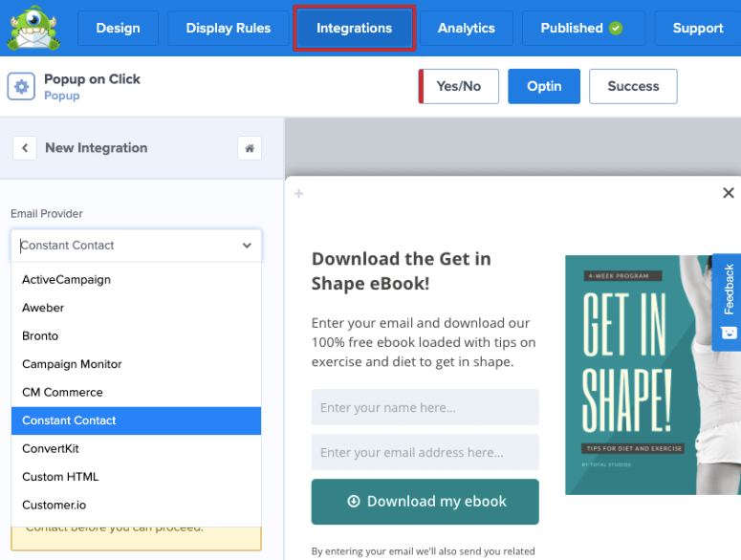Image resolution: width=741 pixels, height=560 pixels.
Task: Select the Optin view button
Action: [x=544, y=86]
